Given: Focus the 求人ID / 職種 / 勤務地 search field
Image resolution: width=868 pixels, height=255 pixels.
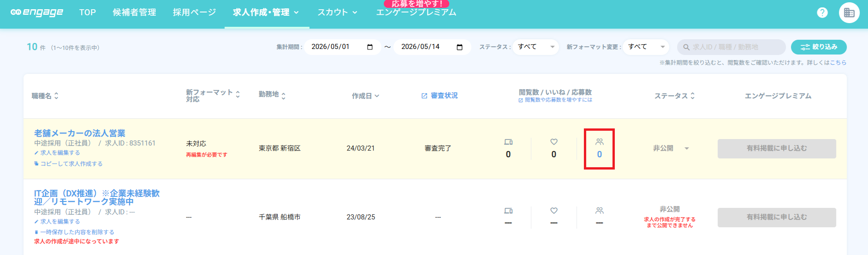Looking at the screenshot, I should 731,47.
